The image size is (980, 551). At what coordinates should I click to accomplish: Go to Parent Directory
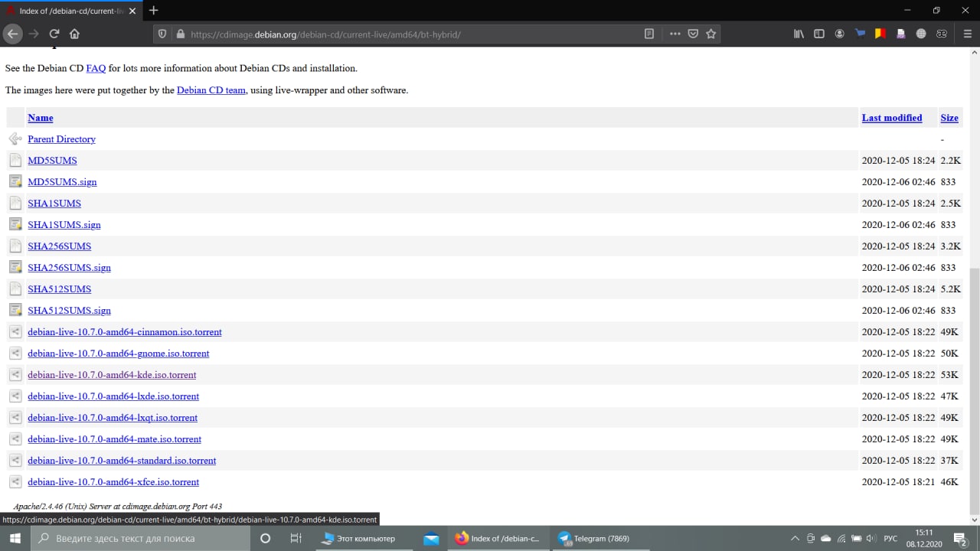pos(61,139)
